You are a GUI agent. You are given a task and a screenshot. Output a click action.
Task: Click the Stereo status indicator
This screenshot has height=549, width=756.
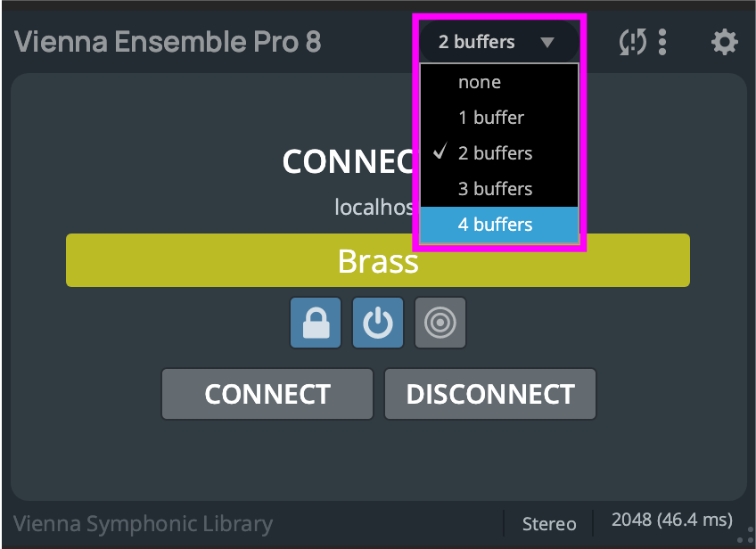pos(549,524)
